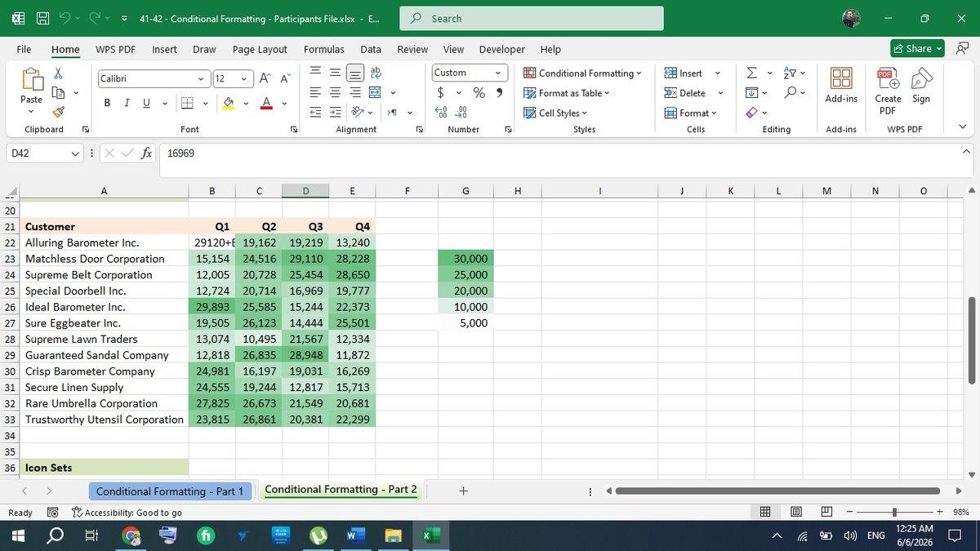Toggle Bold formatting
This screenshot has width=980, height=551.
tap(107, 103)
